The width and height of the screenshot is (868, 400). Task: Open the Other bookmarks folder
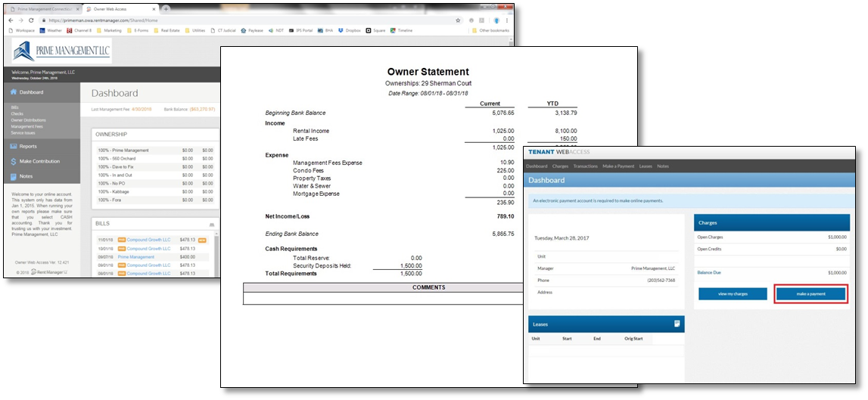(493, 31)
